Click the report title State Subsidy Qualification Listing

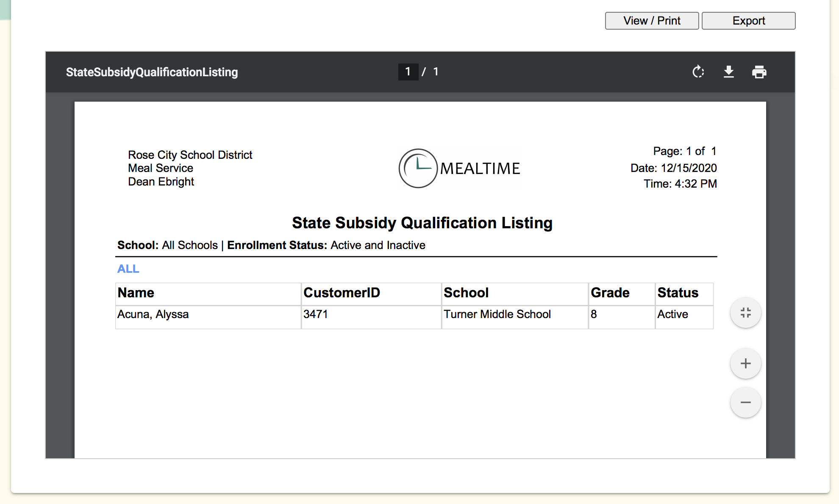point(422,223)
